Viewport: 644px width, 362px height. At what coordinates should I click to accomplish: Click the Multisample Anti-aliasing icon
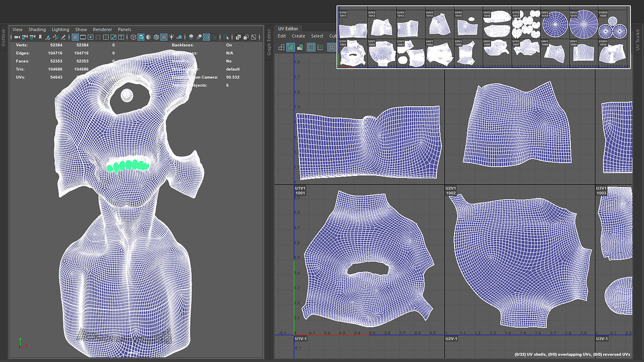pos(206,37)
